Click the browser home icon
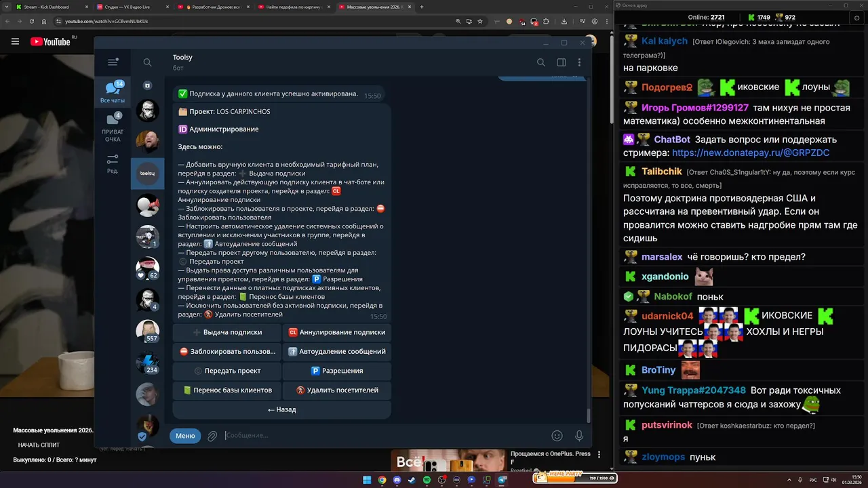 click(x=43, y=21)
